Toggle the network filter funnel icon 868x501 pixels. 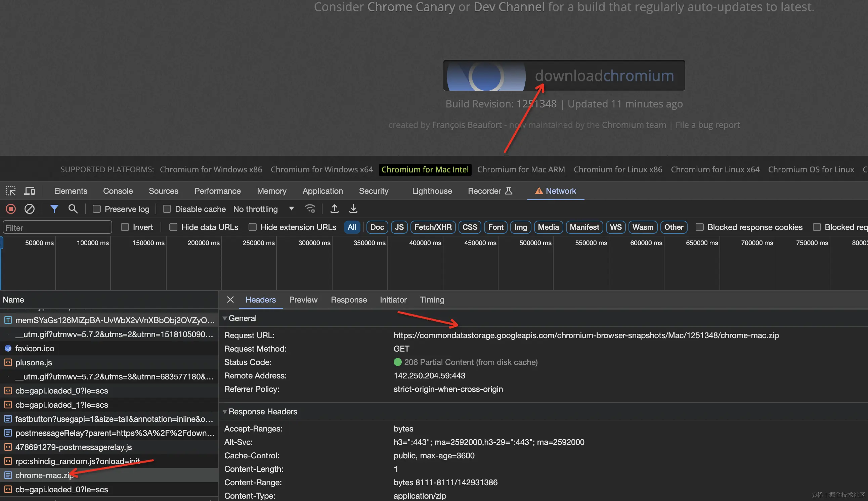coord(54,209)
